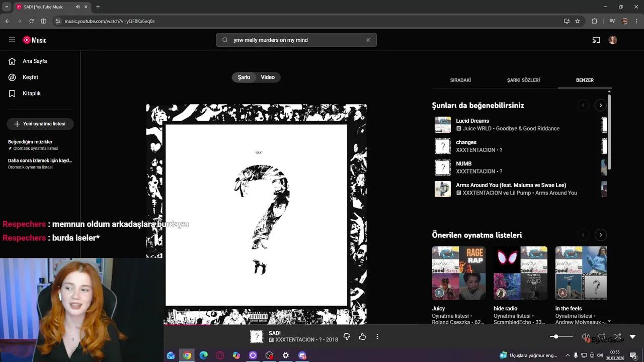
Task: Open Chrome media controls icon
Action: [x=612, y=21]
